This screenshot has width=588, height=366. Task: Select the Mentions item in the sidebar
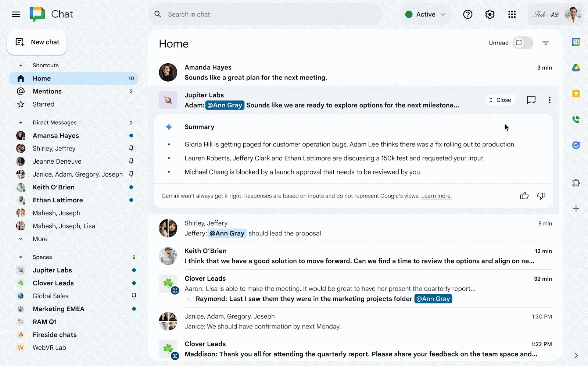[47, 91]
